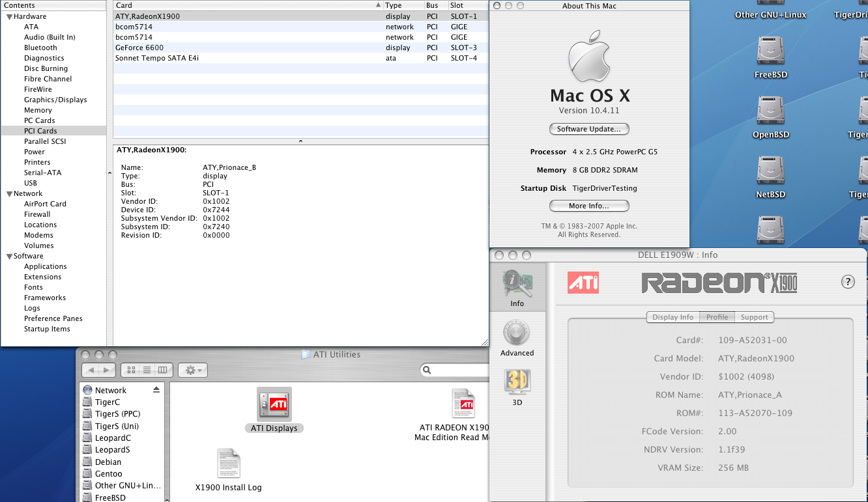Switch Finder to column view
The height and width of the screenshot is (502, 868).
[x=163, y=370]
